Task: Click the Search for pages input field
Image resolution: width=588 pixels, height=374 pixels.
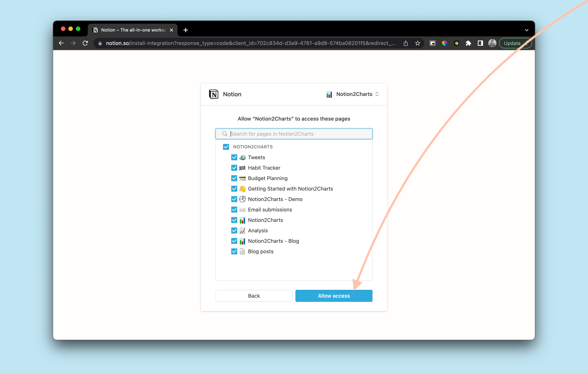Action: [294, 133]
